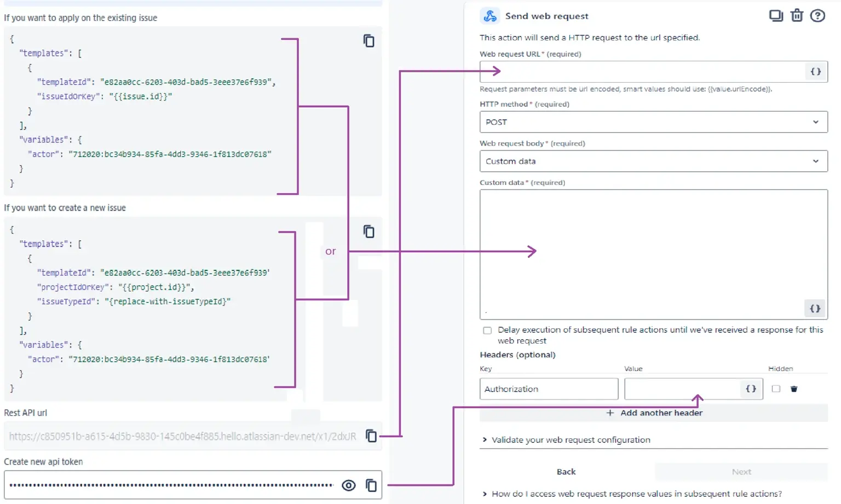The height and width of the screenshot is (504, 841).
Task: Enable delay execution of subsequent rule actions
Action: tap(487, 330)
